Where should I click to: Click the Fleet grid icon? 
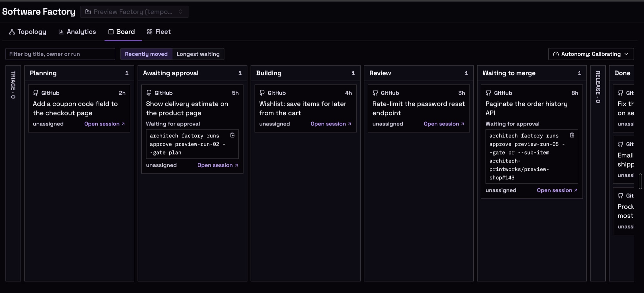(150, 32)
